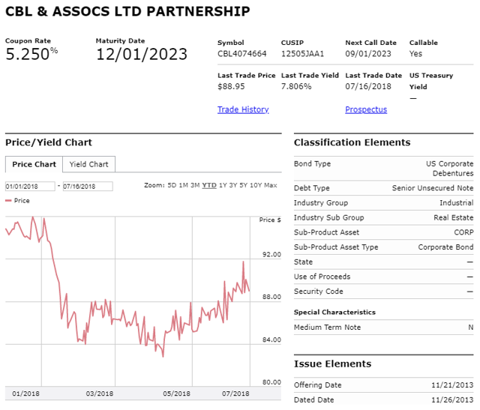This screenshot has height=410, width=480.
Task: Click the State row label
Action: (303, 262)
